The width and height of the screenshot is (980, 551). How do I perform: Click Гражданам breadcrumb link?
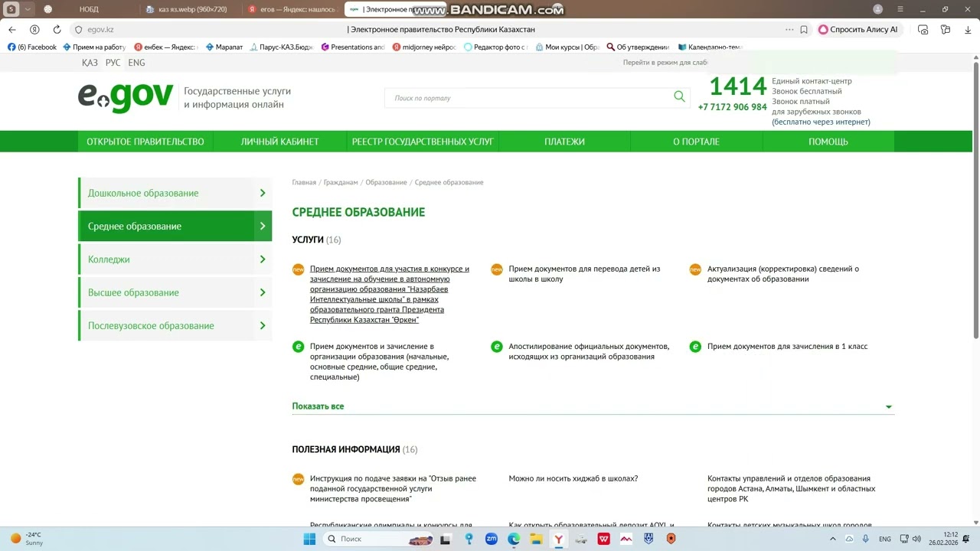[x=341, y=182]
